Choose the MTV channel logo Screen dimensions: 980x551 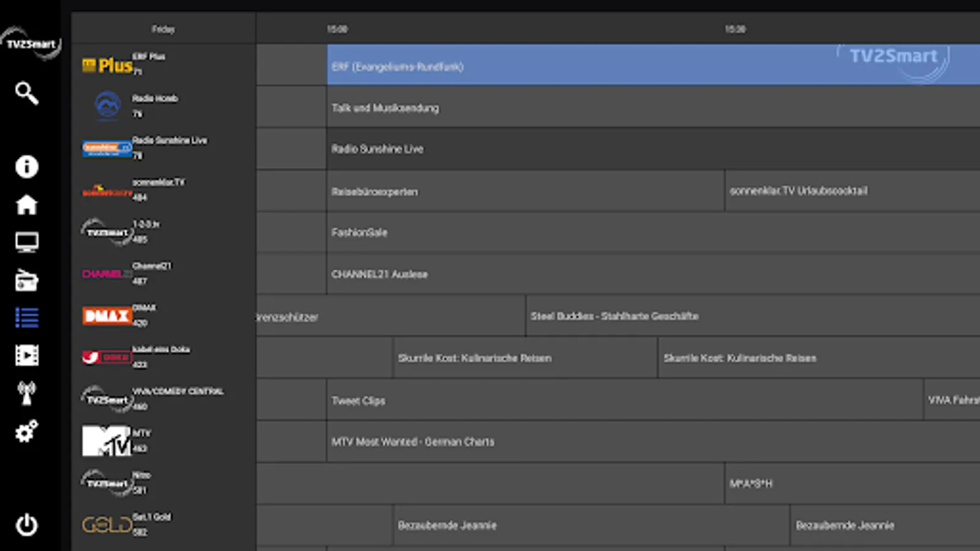[x=107, y=441]
